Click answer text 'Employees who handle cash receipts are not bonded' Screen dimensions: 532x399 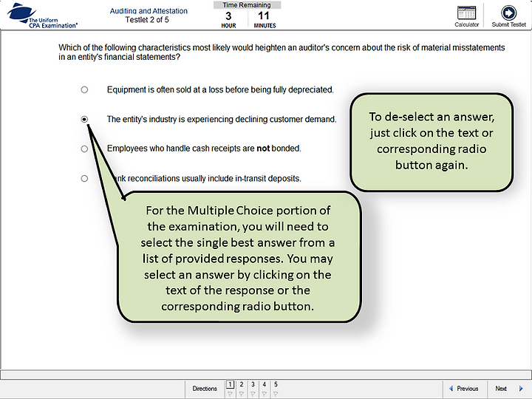click(x=204, y=149)
